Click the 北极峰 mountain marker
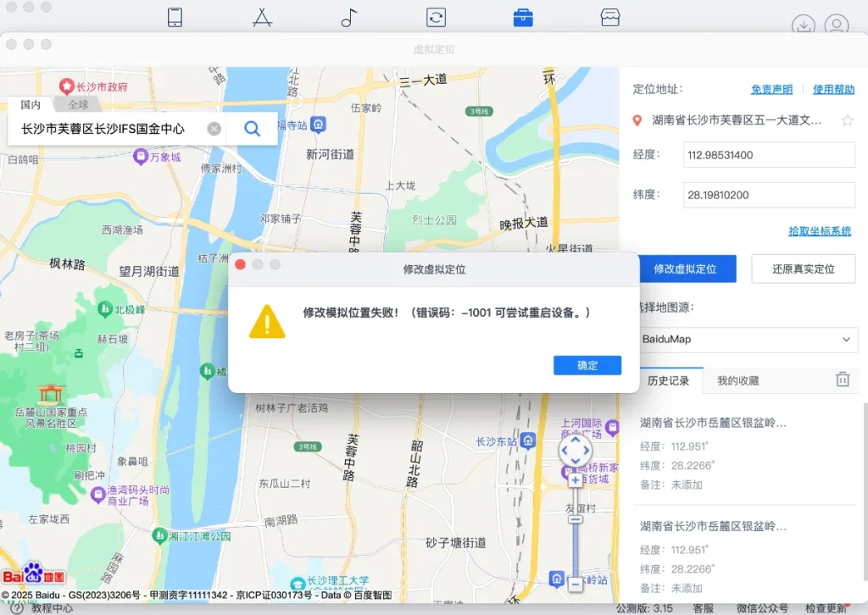Viewport: 868px width, 615px height. click(x=104, y=309)
